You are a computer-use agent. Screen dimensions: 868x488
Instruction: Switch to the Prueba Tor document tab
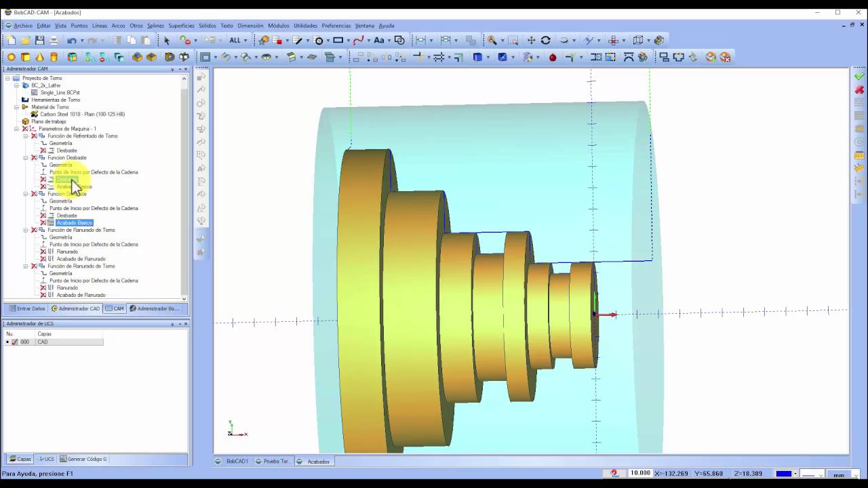point(272,462)
